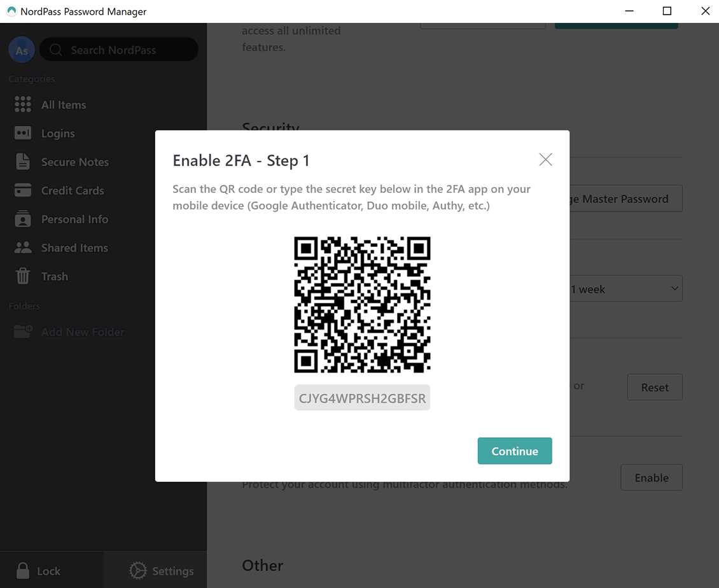
Task: Click the Add New Folder icon
Action: [x=23, y=331]
